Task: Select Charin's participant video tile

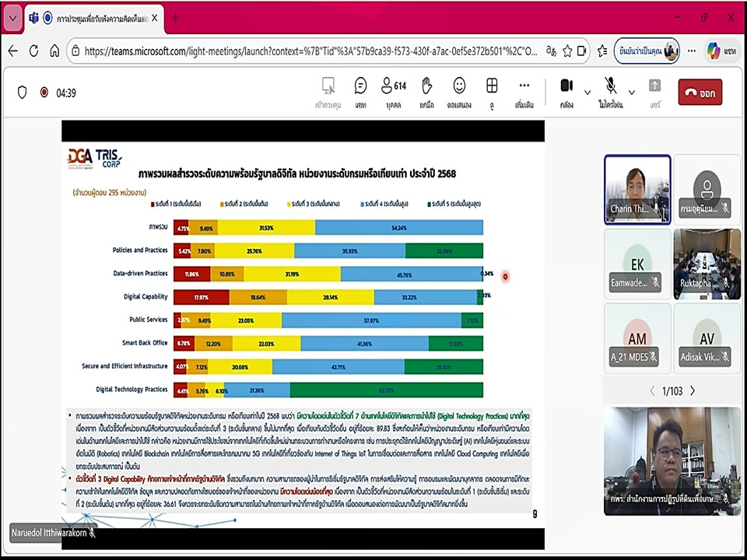Action: click(637, 189)
